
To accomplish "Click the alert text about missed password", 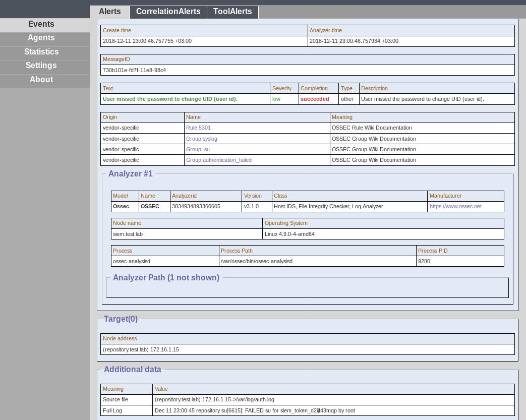I will point(170,99).
